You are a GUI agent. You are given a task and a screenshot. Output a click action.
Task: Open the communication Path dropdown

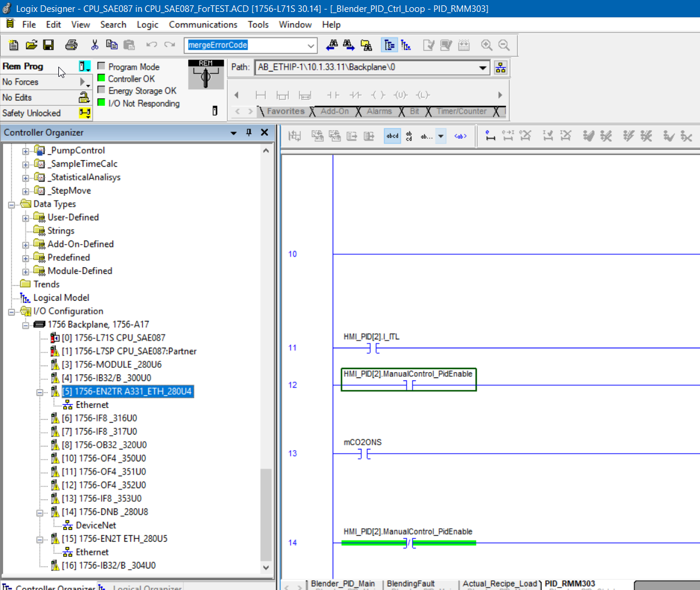tap(483, 68)
